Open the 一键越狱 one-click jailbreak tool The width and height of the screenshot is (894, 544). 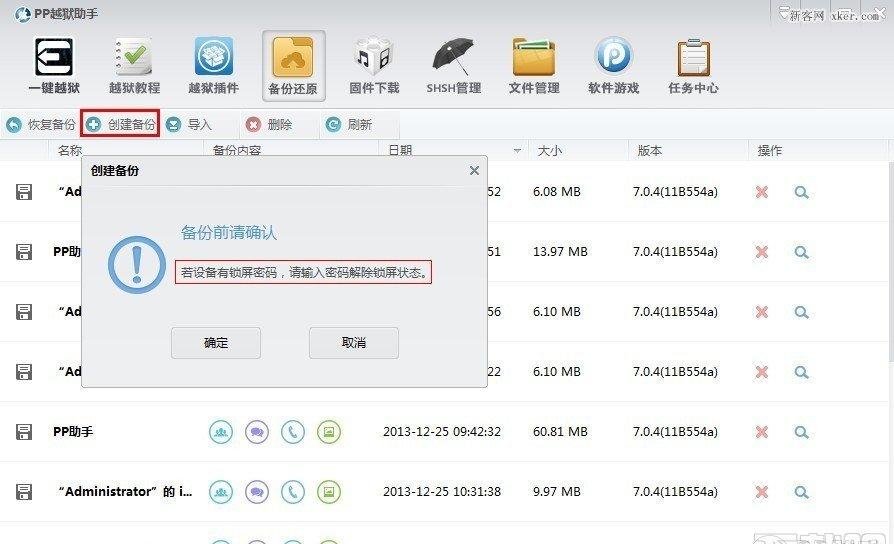(x=54, y=66)
